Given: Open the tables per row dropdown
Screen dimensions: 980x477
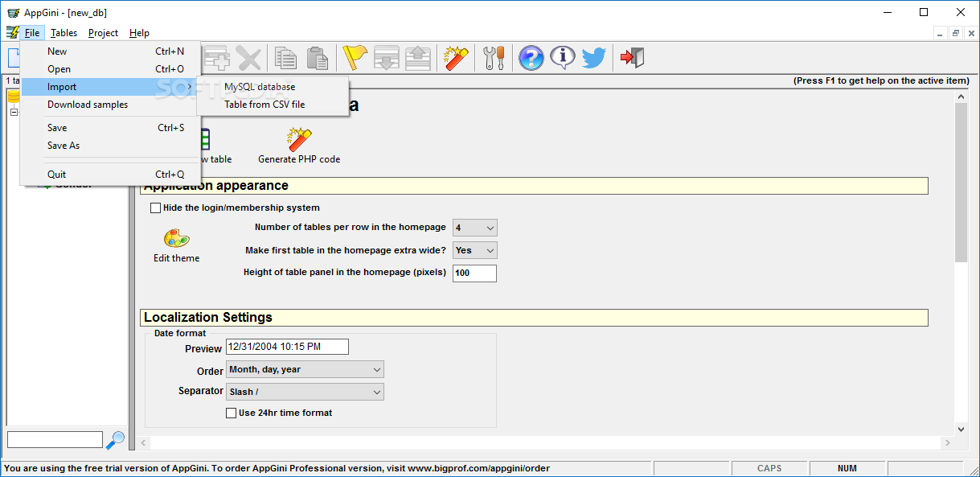Looking at the screenshot, I should [x=474, y=228].
